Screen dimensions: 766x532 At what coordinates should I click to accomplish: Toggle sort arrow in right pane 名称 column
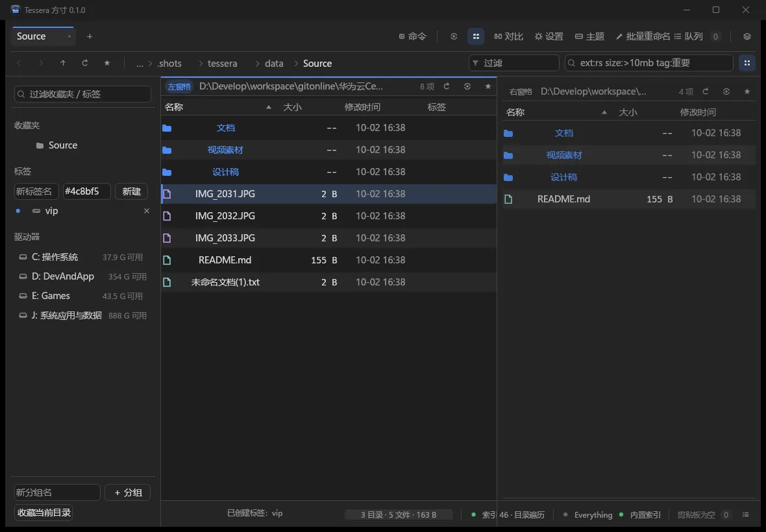(604, 113)
